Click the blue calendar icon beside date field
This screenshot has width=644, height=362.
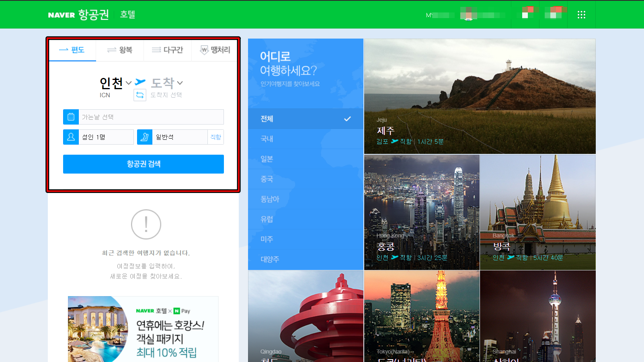(71, 117)
